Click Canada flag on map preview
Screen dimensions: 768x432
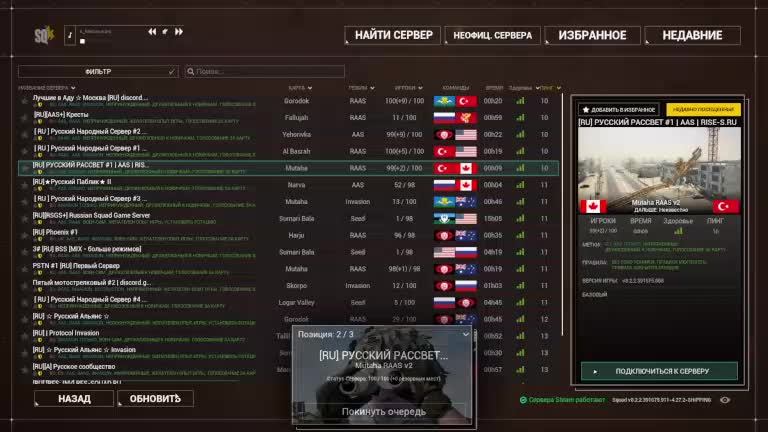(593, 206)
